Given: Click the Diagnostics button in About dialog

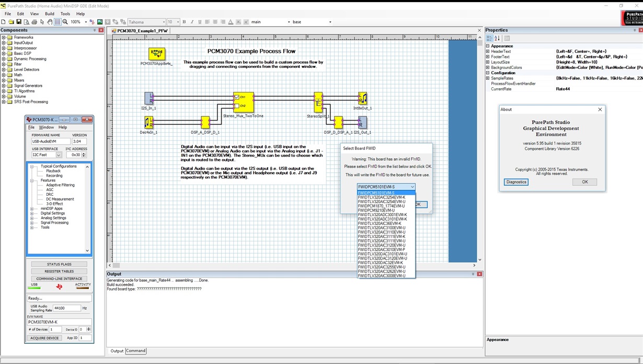Looking at the screenshot, I should (516, 182).
